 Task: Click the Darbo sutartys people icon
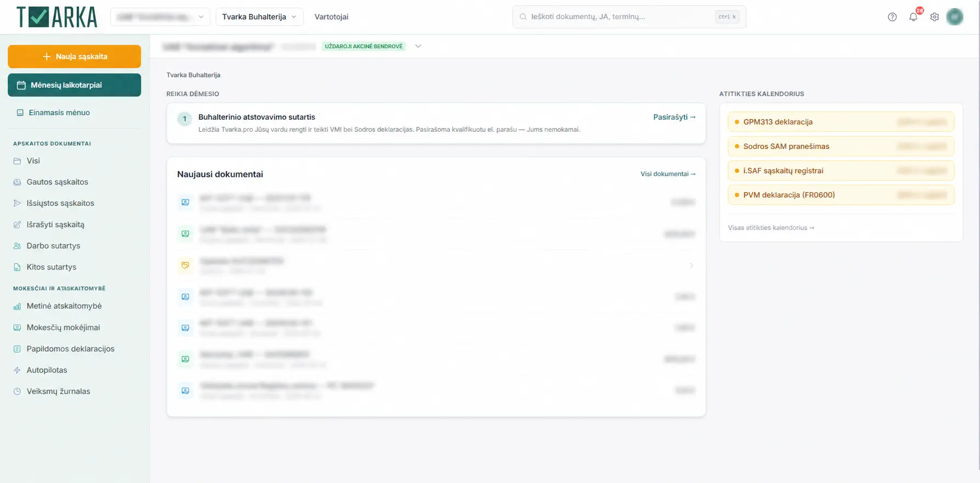coord(17,246)
